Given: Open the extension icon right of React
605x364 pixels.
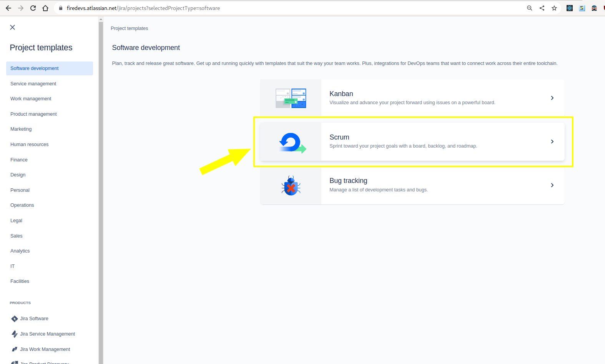Looking at the screenshot, I should click(x=582, y=8).
